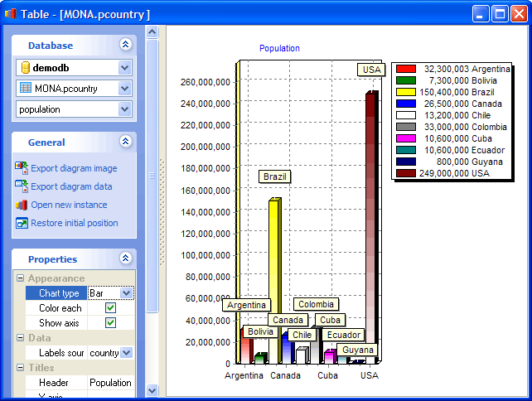532x401 pixels.
Task: Click the Header field containing Population
Action: [110, 383]
